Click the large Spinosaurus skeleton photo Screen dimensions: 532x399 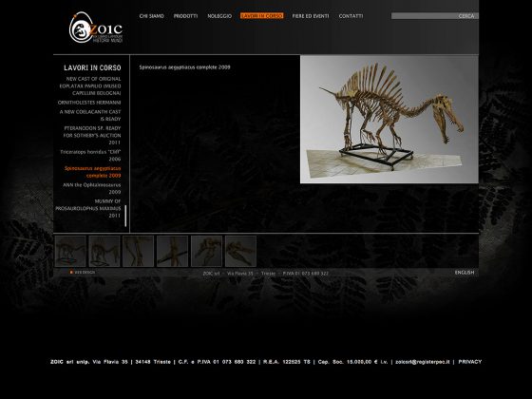coord(389,120)
